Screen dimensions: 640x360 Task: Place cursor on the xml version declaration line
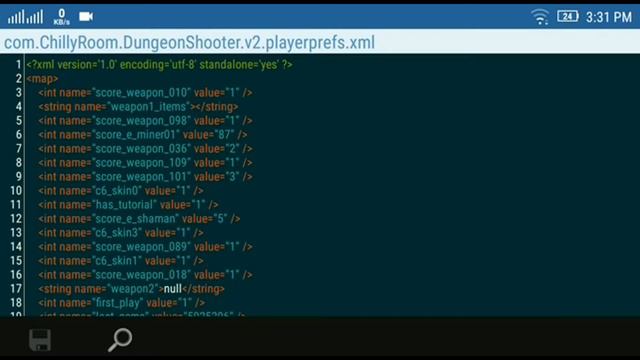click(x=159, y=64)
